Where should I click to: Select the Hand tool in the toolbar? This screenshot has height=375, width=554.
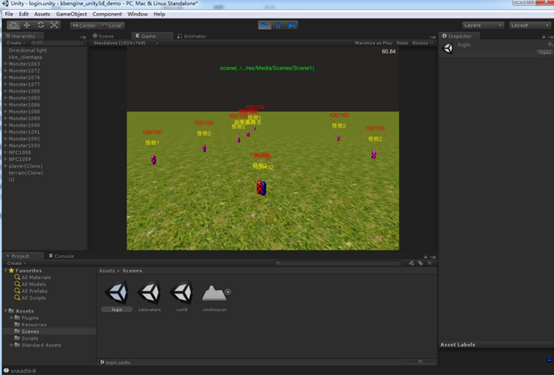click(x=13, y=25)
